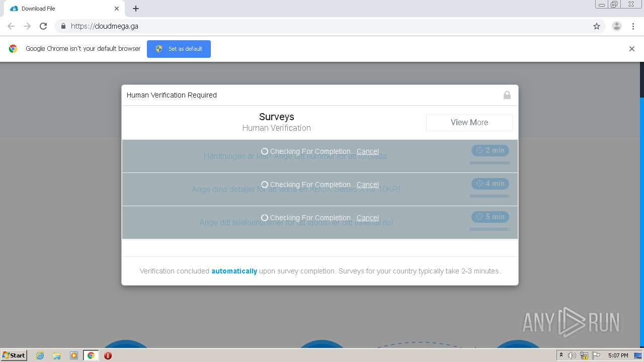Click the Human Verification Required title

click(172, 95)
